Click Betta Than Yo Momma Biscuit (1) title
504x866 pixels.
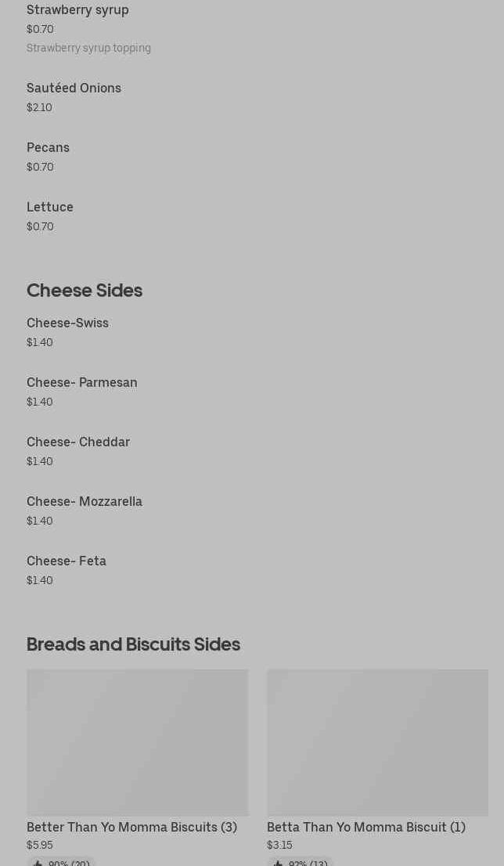tap(366, 828)
